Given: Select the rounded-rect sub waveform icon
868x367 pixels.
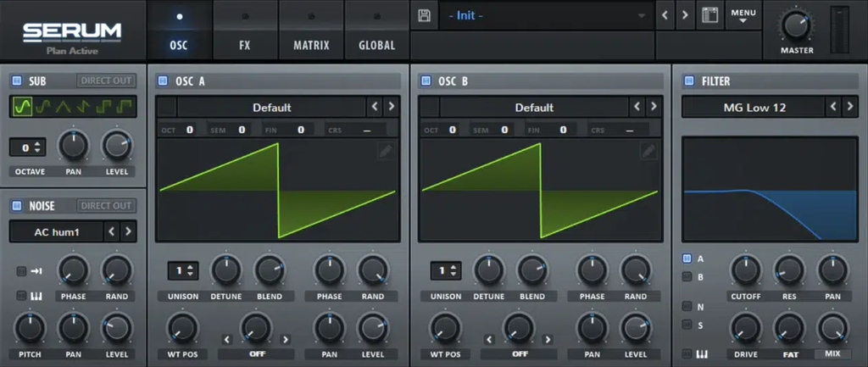Looking at the screenshot, I should [x=42, y=107].
